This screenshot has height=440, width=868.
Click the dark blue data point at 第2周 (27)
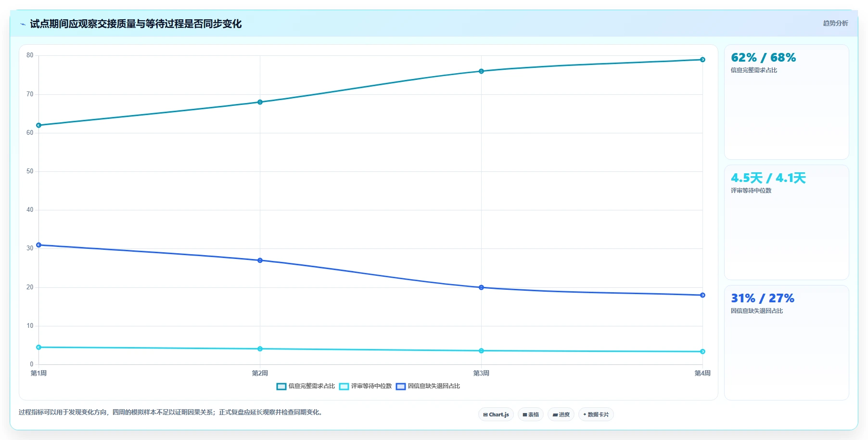click(260, 260)
